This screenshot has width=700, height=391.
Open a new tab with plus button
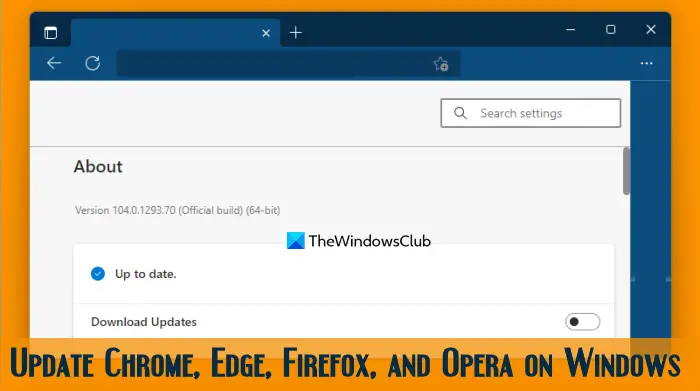296,33
